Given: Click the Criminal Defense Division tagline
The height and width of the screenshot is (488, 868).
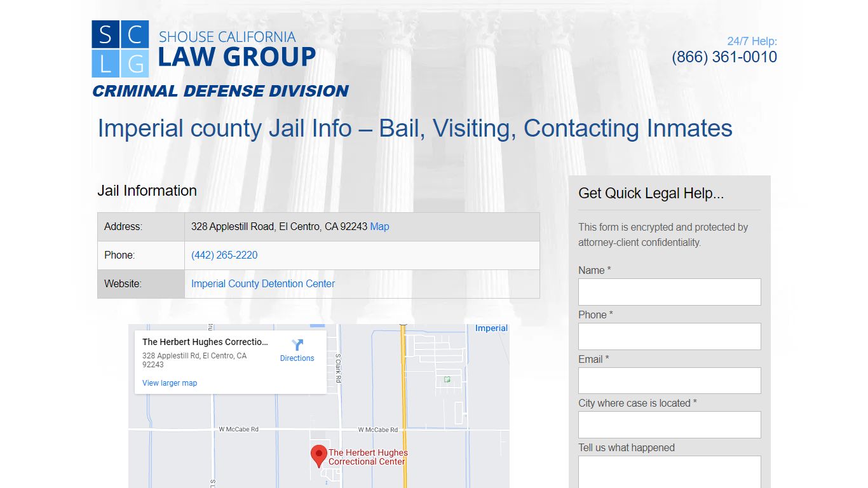Looking at the screenshot, I should point(220,91).
